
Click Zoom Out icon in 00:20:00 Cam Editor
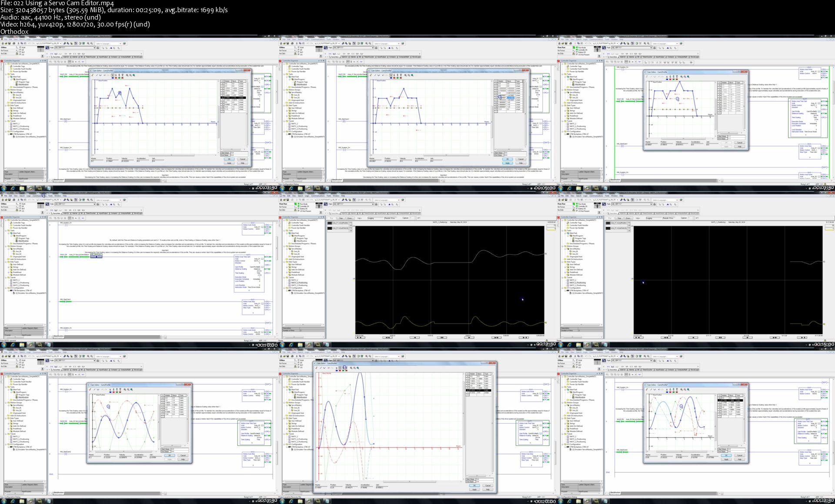[354, 368]
